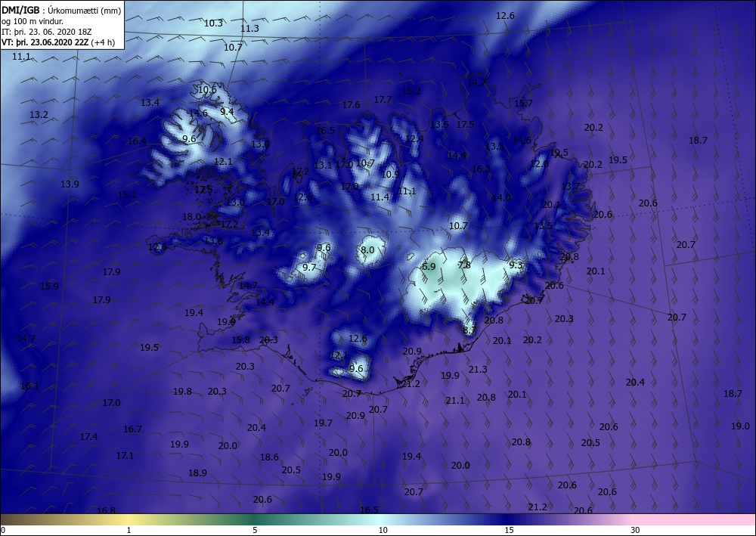Click the '5' label on the color scale
Viewport: 756px width, 536px height.
[x=255, y=530]
